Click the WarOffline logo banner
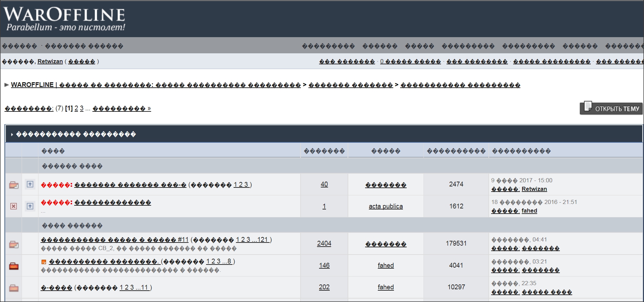This screenshot has height=302, width=644. coord(65,19)
